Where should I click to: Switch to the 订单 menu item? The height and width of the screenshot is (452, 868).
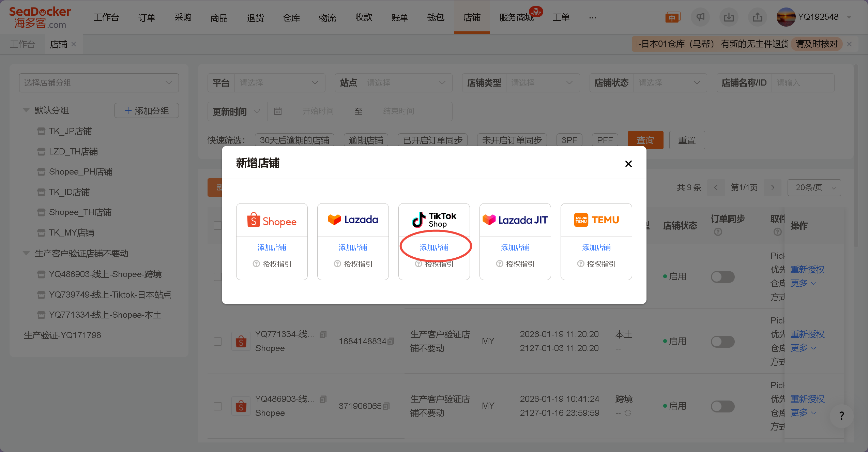147,17
